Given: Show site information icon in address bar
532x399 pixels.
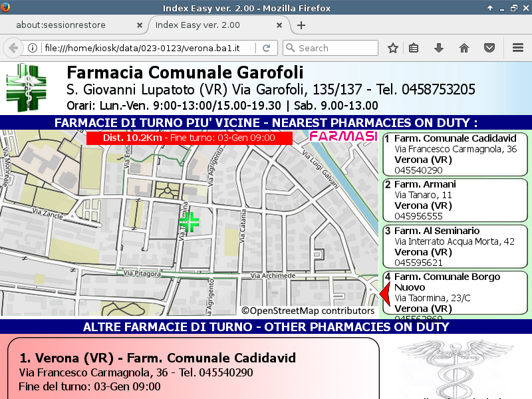Looking at the screenshot, I should point(32,49).
